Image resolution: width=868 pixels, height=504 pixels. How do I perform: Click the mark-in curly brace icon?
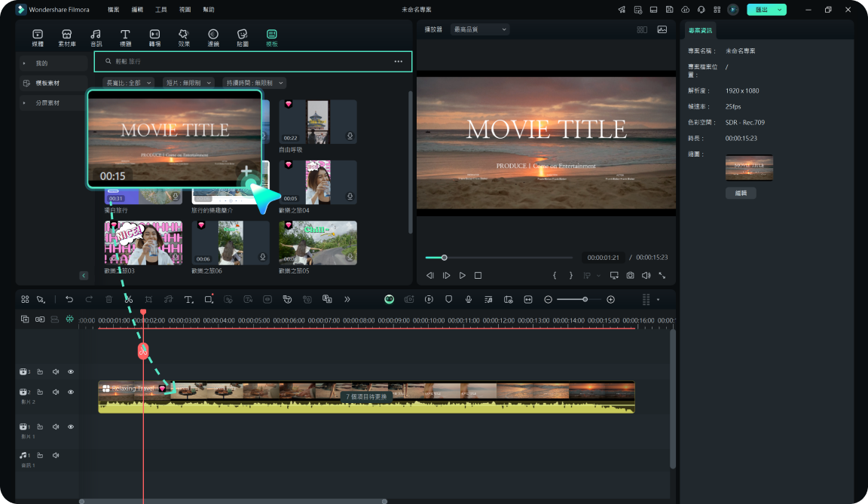point(555,276)
